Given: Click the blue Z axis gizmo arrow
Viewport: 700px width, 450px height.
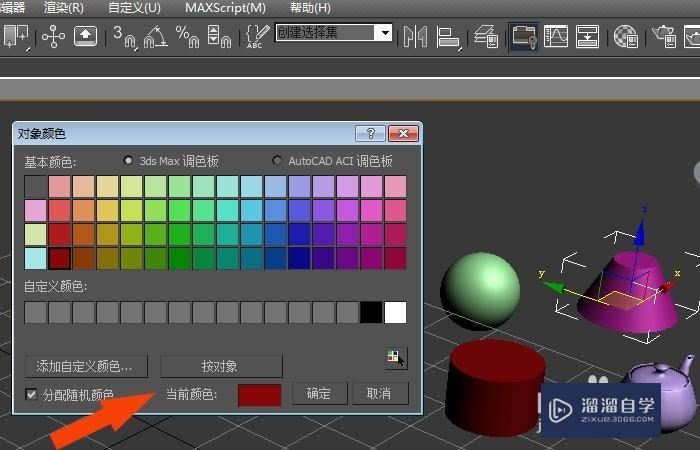Looking at the screenshot, I should (641, 231).
